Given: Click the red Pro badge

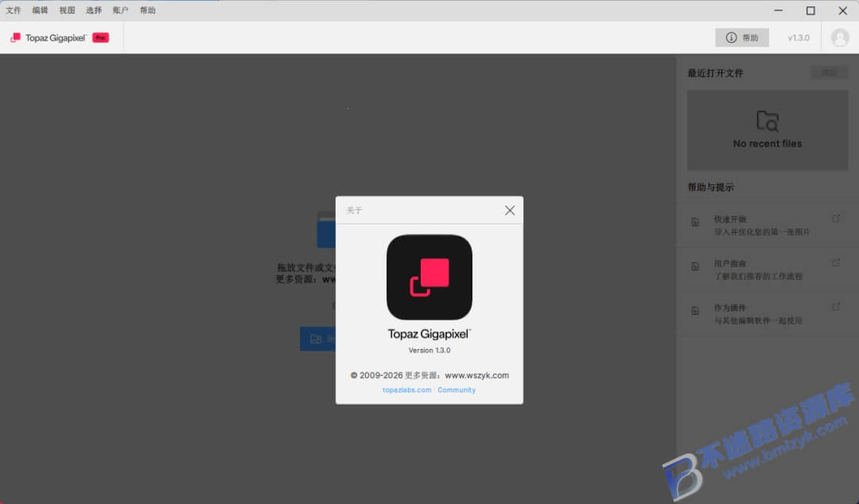Looking at the screenshot, I should pos(100,38).
